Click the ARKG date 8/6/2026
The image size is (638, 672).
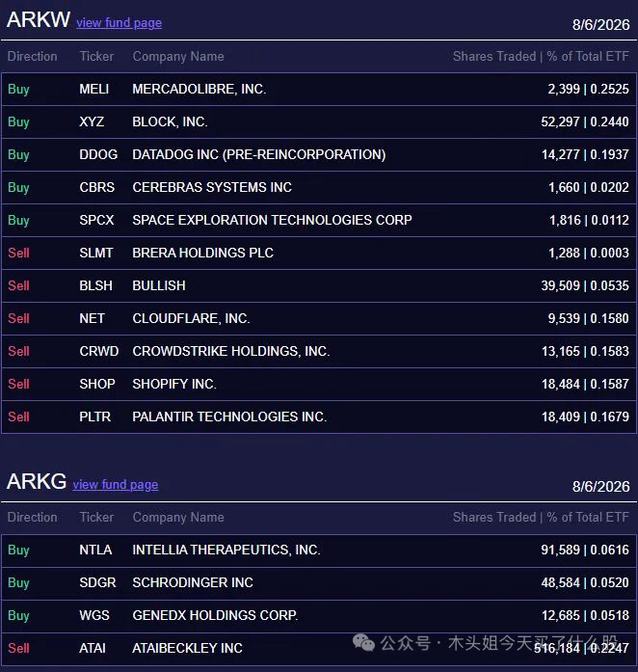pyautogui.click(x=600, y=487)
